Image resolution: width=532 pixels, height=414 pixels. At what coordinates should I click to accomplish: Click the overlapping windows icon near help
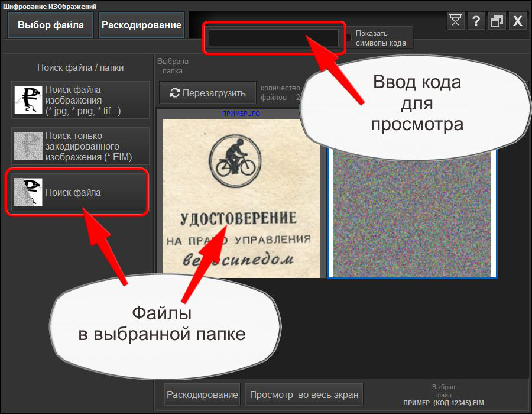pos(497,21)
